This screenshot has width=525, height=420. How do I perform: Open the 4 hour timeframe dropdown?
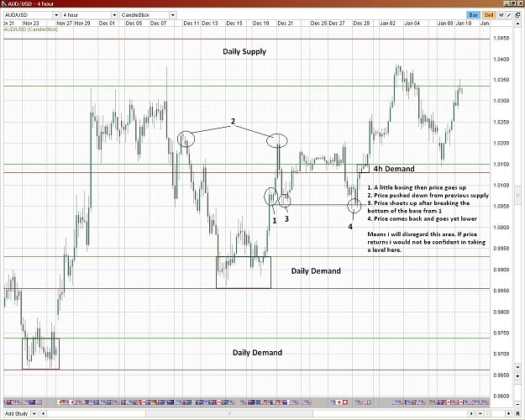click(x=114, y=15)
